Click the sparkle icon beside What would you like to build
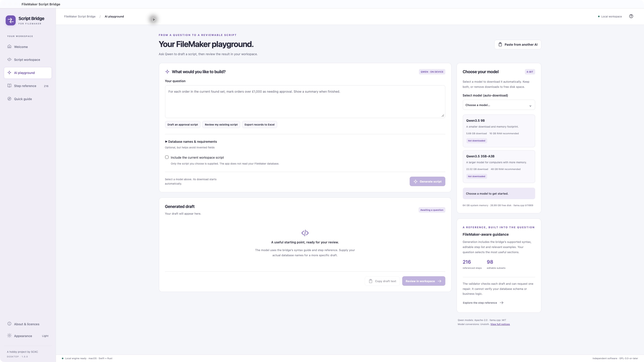Screen dimensions: 644x362 pyautogui.click(x=167, y=72)
